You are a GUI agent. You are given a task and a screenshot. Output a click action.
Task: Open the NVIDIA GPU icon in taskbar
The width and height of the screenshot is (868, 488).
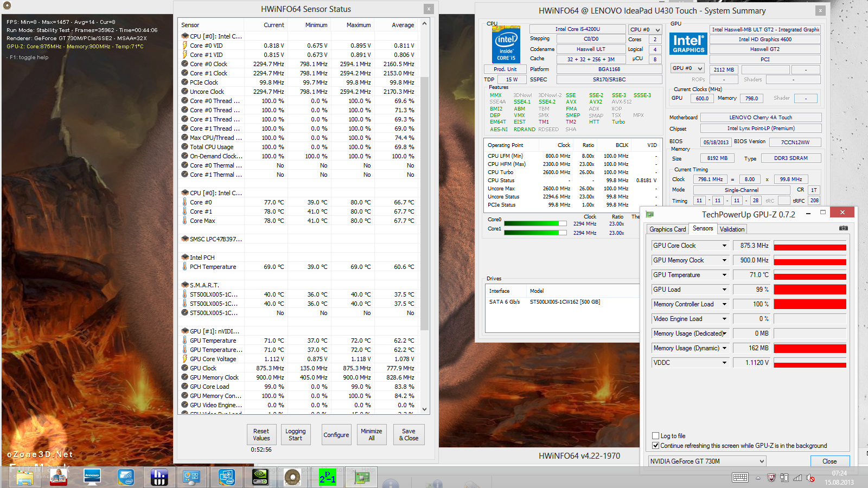[260, 477]
